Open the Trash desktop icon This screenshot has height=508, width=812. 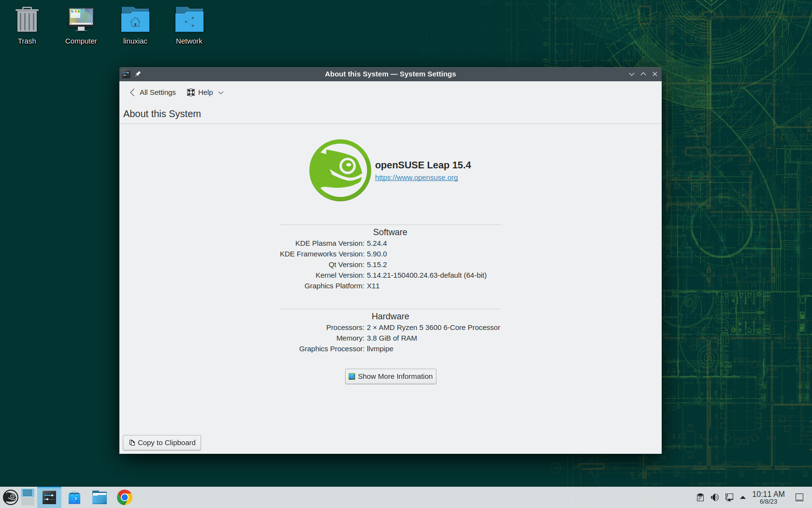[x=27, y=27]
